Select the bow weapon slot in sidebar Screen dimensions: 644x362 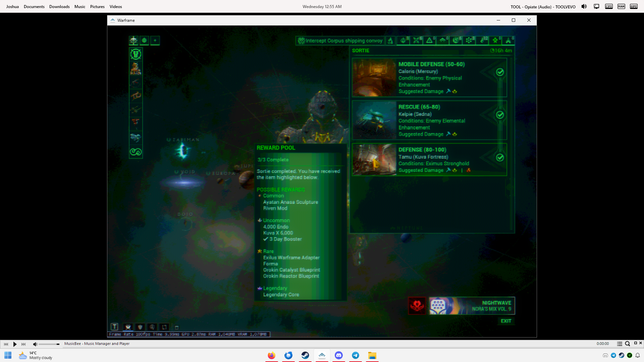point(136,82)
